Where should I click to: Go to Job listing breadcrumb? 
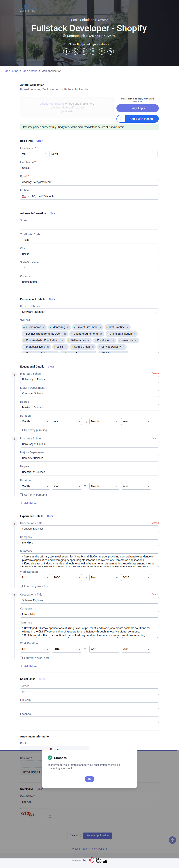tap(12, 71)
